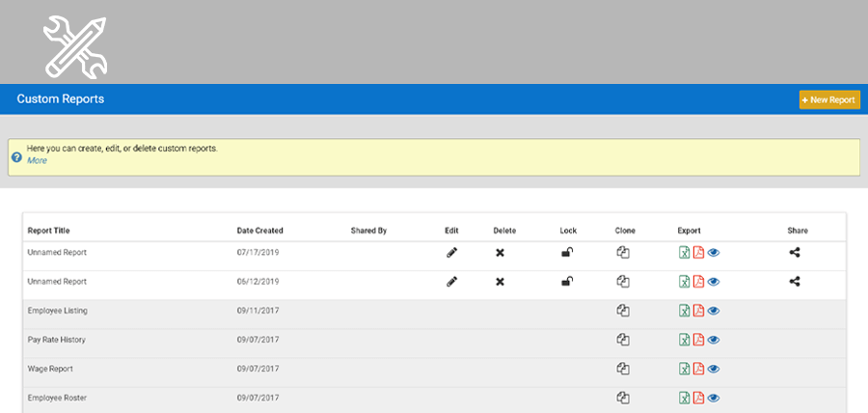Preview Wage Report with the eye icon
This screenshot has height=413, width=868.
(714, 369)
